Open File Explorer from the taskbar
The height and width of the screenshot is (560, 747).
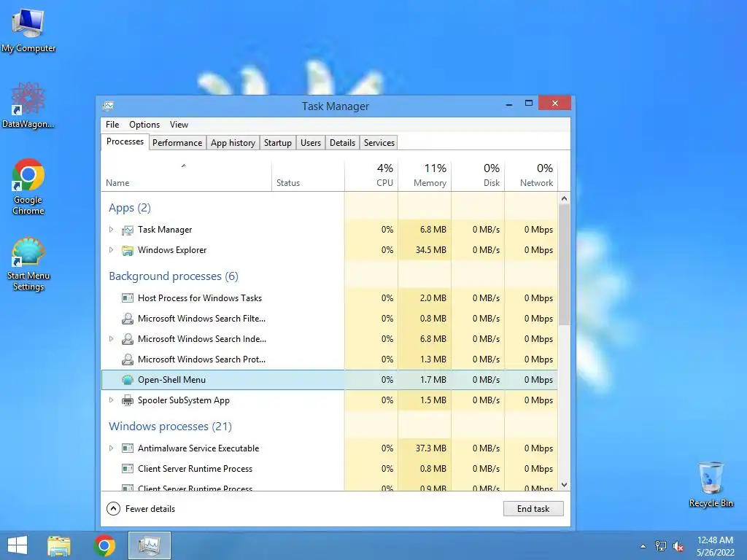tap(59, 545)
